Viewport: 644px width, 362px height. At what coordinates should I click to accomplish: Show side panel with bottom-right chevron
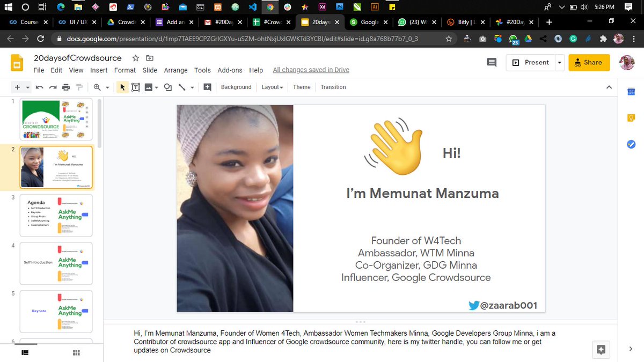coord(631,349)
